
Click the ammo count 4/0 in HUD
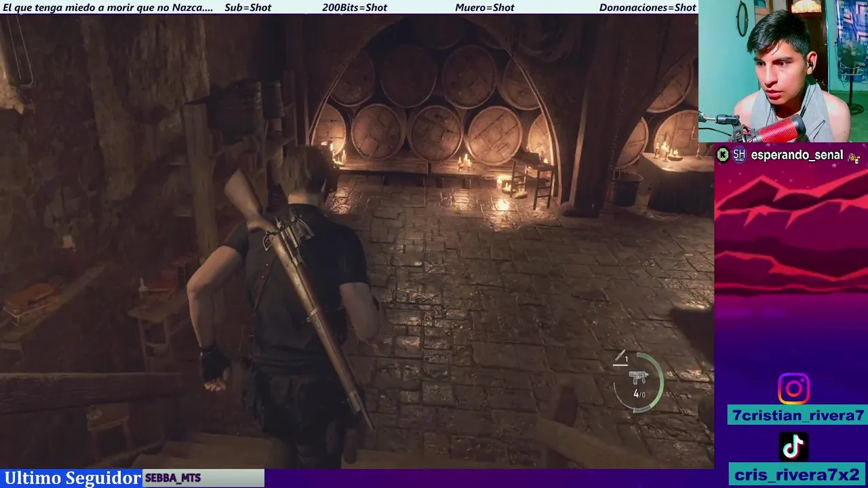(x=639, y=394)
